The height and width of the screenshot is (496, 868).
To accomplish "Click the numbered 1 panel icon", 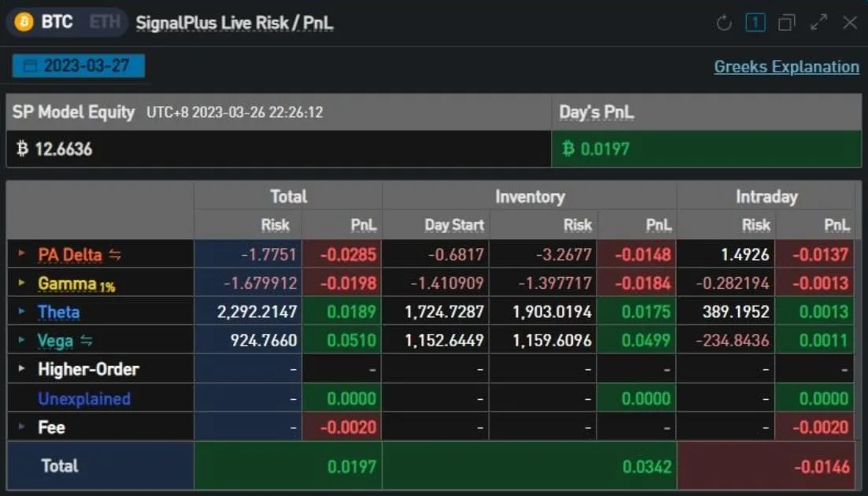I will [x=755, y=23].
